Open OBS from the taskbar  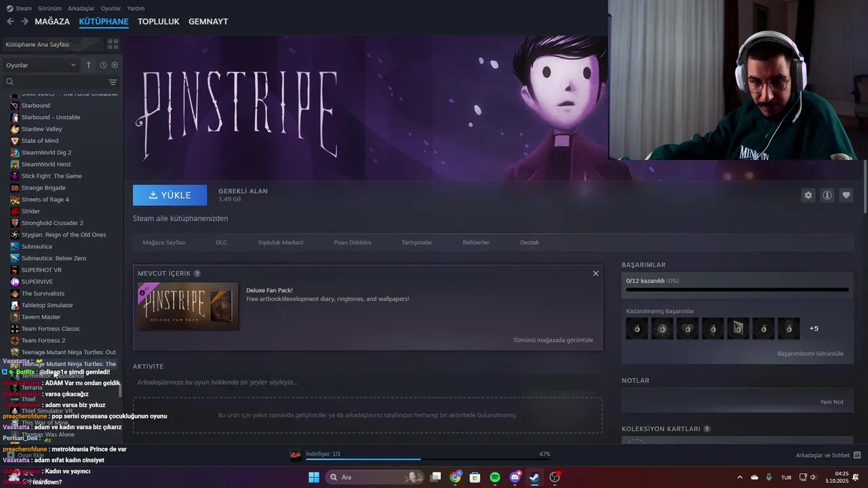[x=555, y=477]
